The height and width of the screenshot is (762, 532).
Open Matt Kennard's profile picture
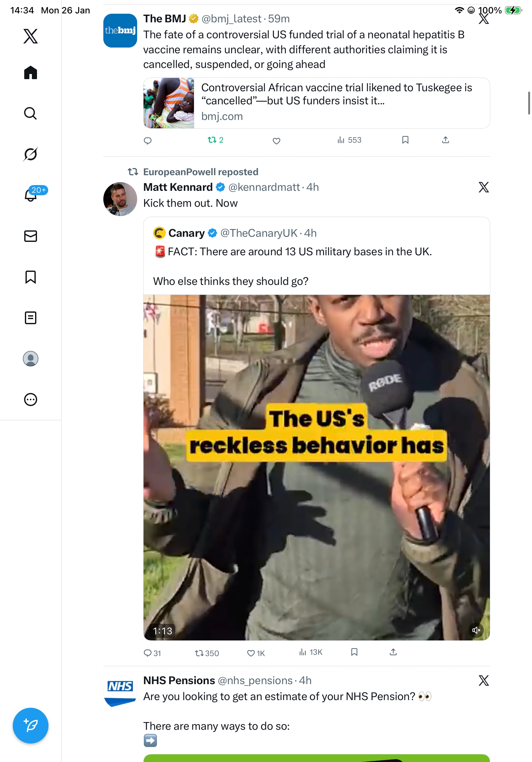tap(120, 199)
